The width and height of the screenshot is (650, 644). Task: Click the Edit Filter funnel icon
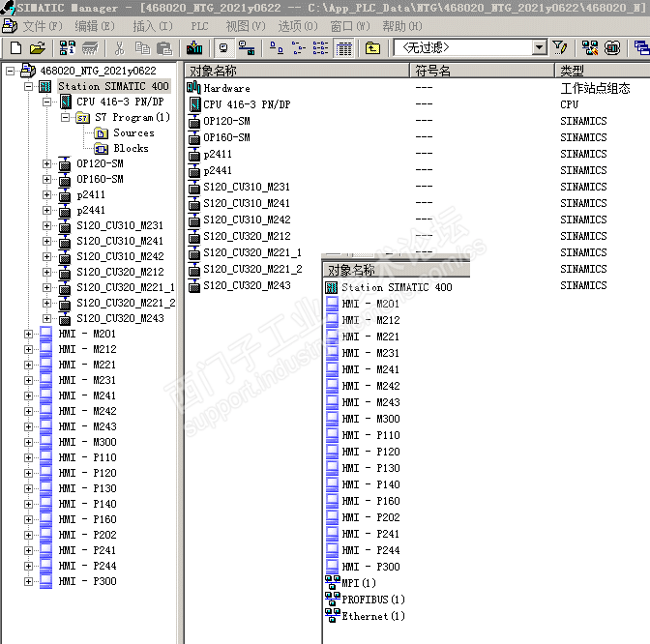click(560, 48)
